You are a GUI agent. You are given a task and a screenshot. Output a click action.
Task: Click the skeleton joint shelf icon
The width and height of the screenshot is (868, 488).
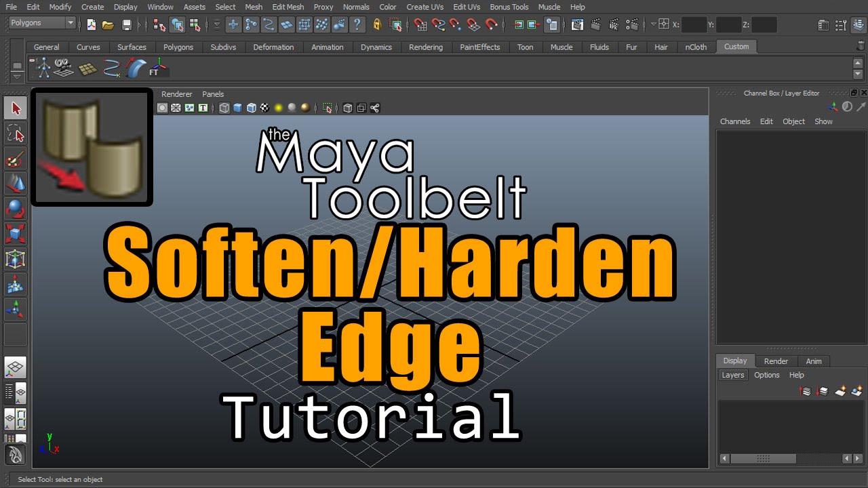(x=43, y=67)
